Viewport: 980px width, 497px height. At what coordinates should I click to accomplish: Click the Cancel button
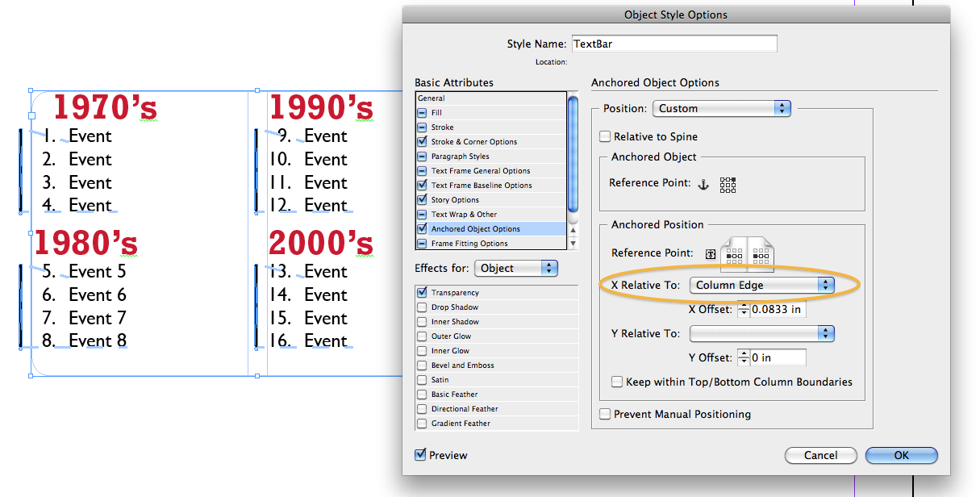tap(820, 454)
